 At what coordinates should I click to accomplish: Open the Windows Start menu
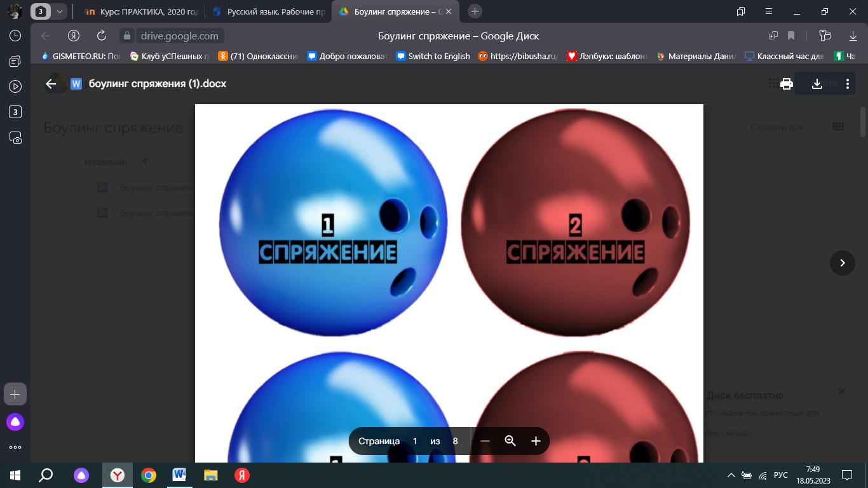point(15,475)
